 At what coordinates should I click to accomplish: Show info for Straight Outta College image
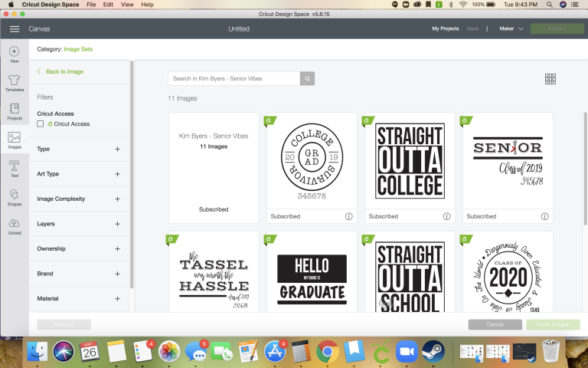pos(446,216)
